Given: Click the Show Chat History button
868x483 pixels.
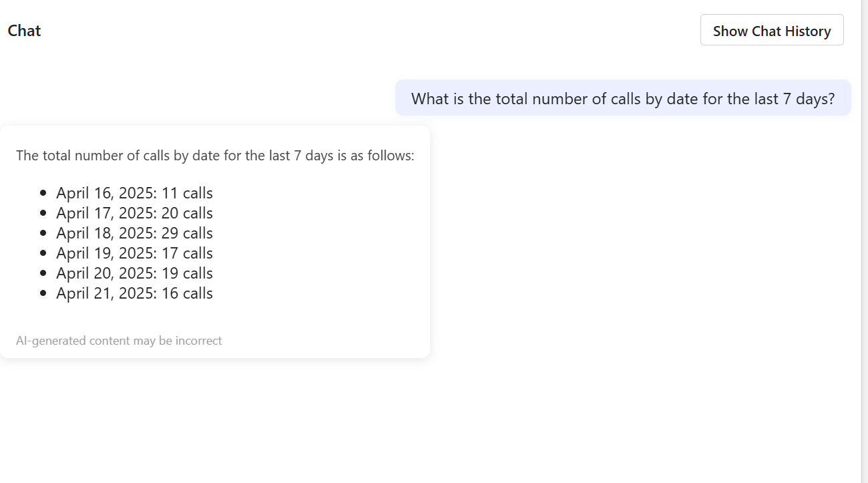Looking at the screenshot, I should (x=772, y=31).
